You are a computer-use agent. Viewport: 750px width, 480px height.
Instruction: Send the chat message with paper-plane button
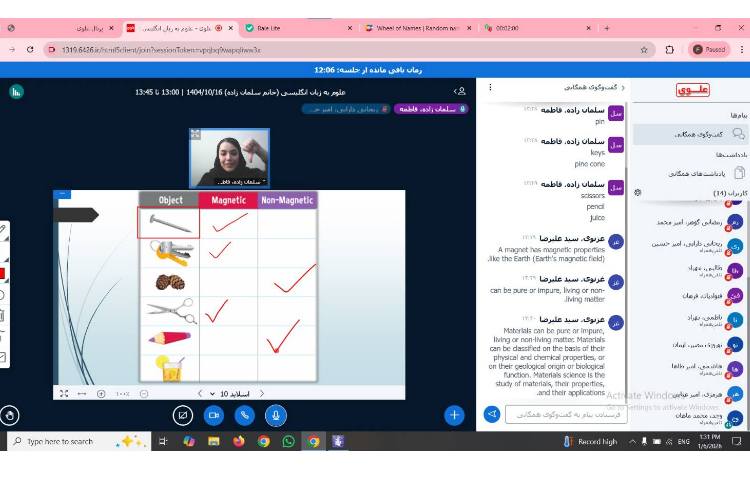pyautogui.click(x=492, y=414)
